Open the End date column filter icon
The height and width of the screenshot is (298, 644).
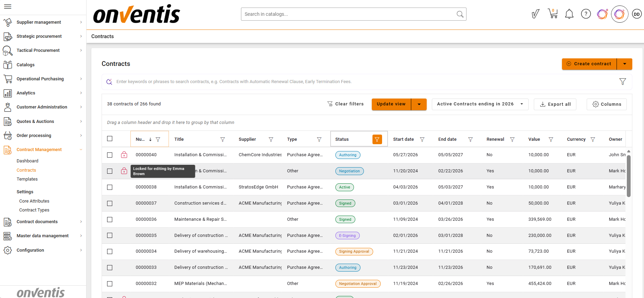471,139
